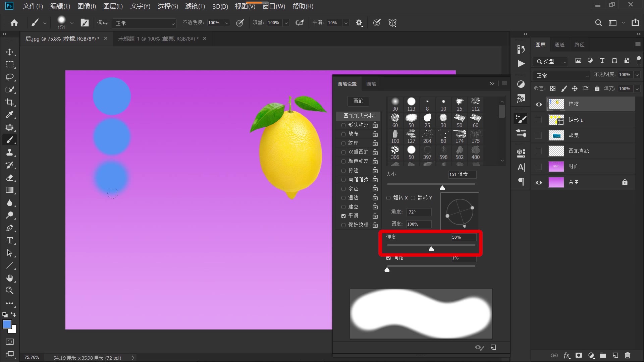The width and height of the screenshot is (644, 362).
Task: Expand the layer blend mode dropdown
Action: click(x=562, y=76)
